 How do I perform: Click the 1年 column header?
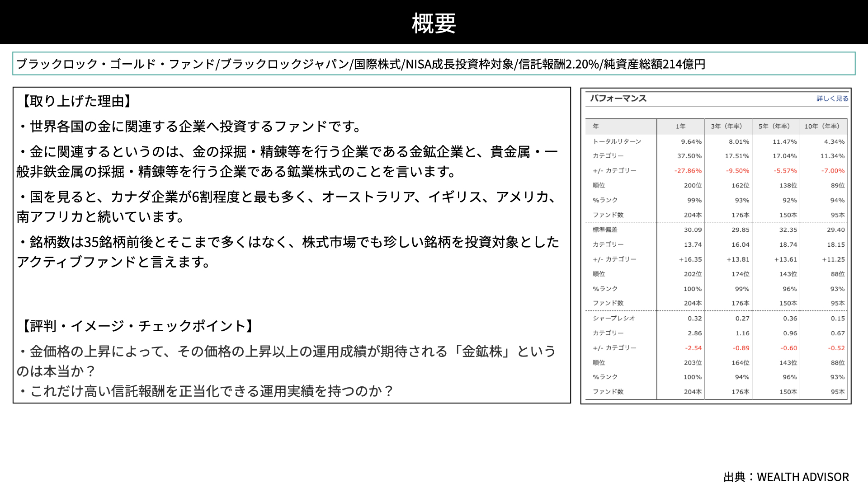(x=680, y=127)
